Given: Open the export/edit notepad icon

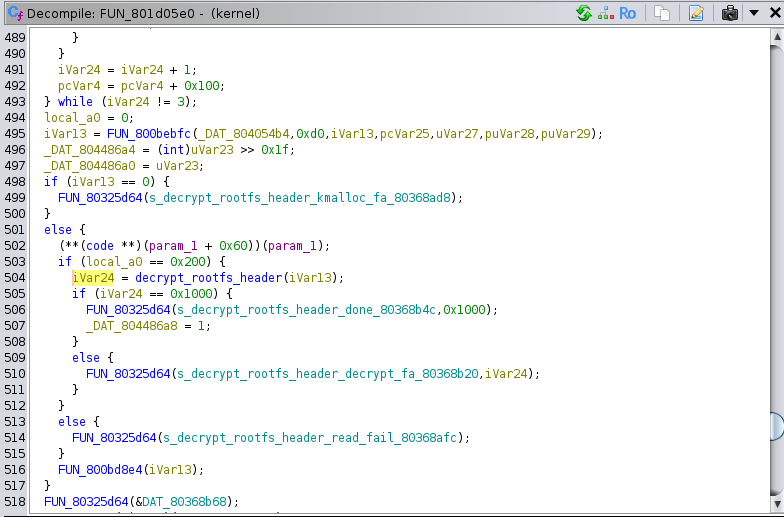Looking at the screenshot, I should pos(696,14).
